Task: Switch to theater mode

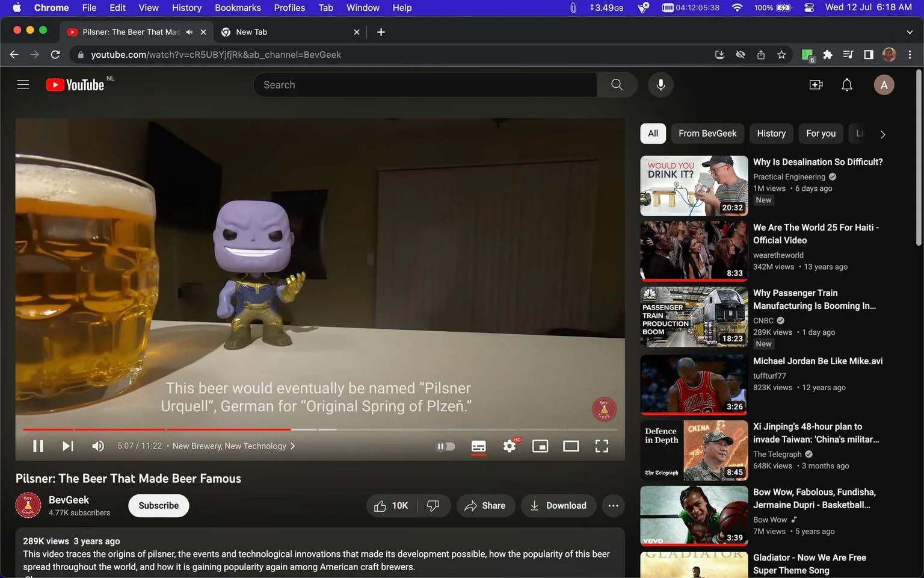Action: click(x=571, y=446)
